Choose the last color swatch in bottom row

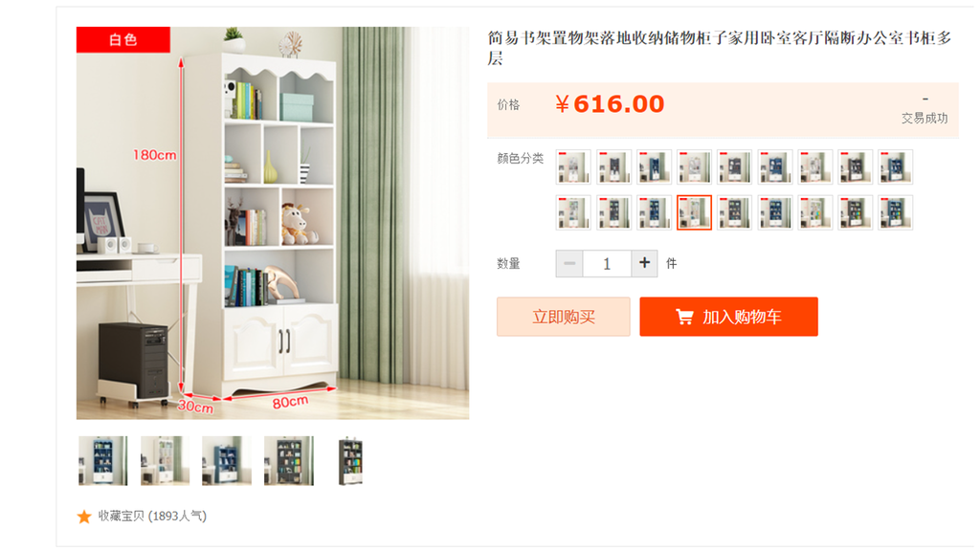coord(895,212)
